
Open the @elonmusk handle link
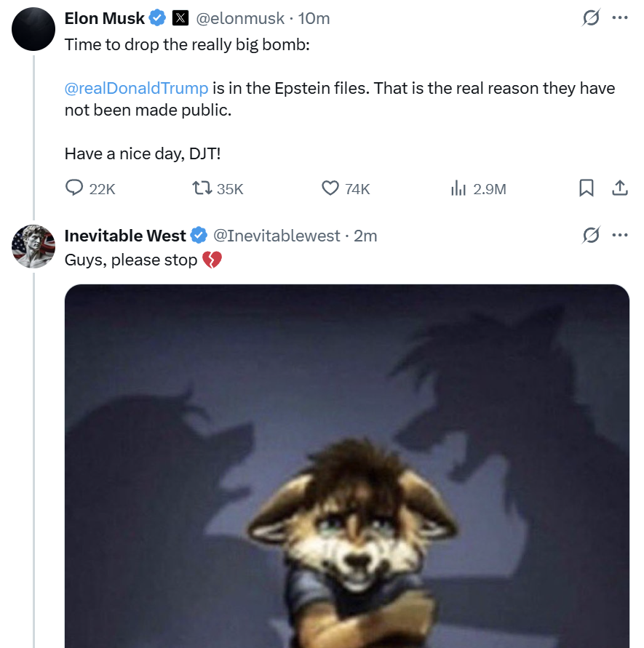point(240,19)
